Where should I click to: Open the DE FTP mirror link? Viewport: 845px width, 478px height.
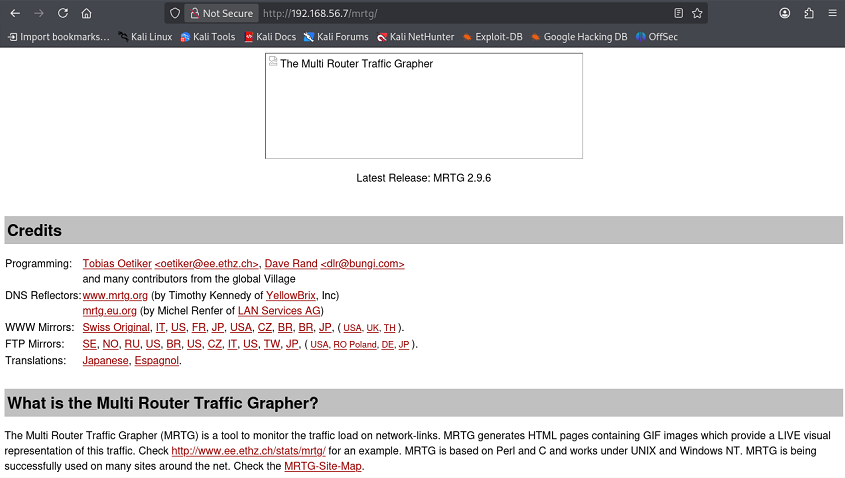(x=387, y=345)
